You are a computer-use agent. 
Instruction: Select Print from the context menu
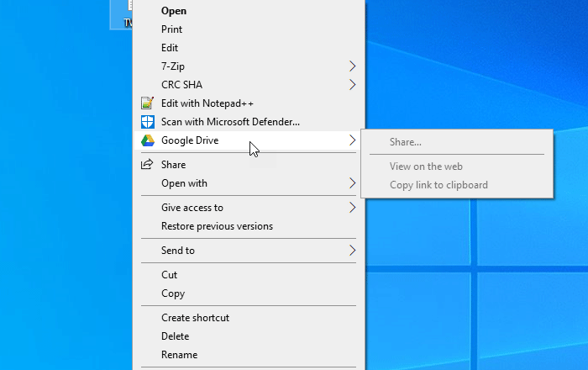click(x=171, y=29)
